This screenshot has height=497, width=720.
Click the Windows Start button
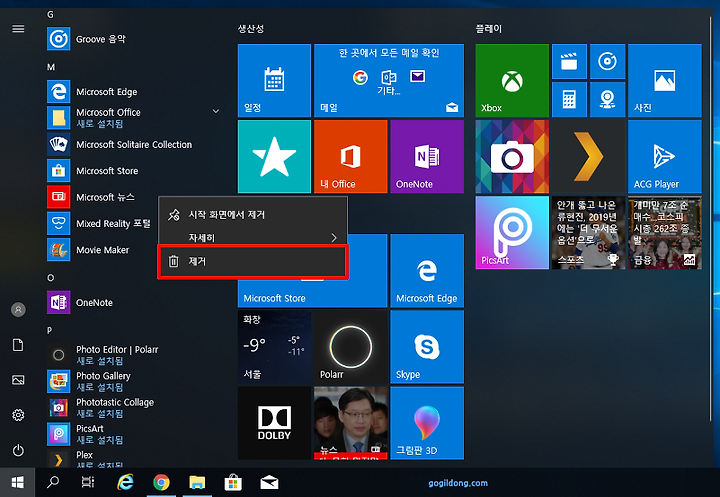tap(17, 482)
